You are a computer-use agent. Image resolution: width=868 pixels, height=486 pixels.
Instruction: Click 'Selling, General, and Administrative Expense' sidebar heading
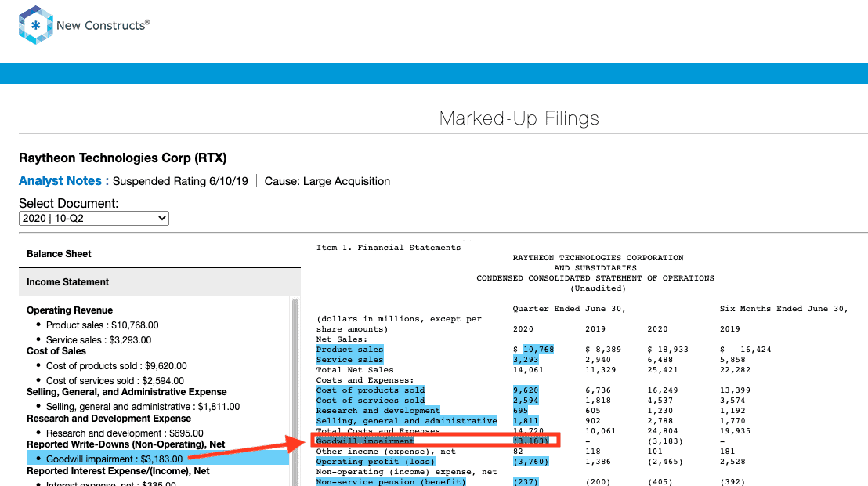[x=127, y=392]
